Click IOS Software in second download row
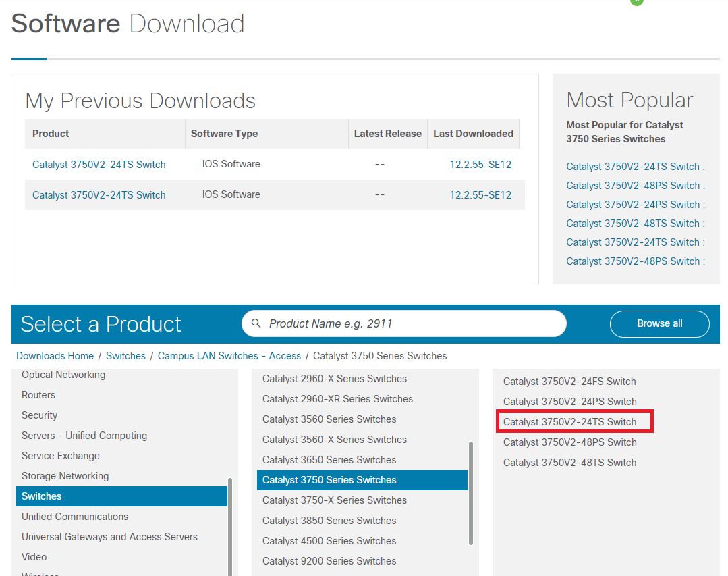Screen dimensions: 728x576 [x=231, y=194]
